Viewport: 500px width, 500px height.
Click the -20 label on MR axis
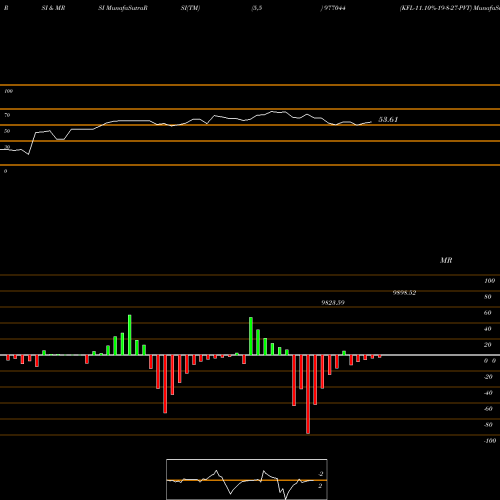click(x=488, y=377)
